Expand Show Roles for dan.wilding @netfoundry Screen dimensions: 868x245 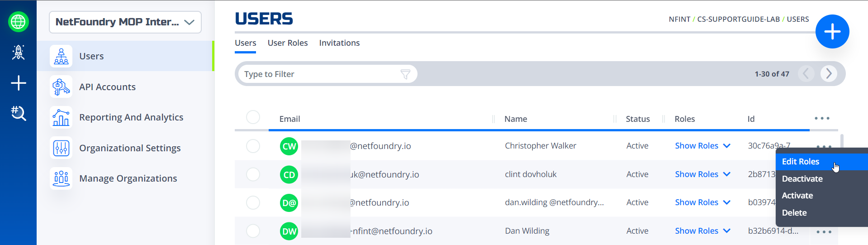coord(702,202)
